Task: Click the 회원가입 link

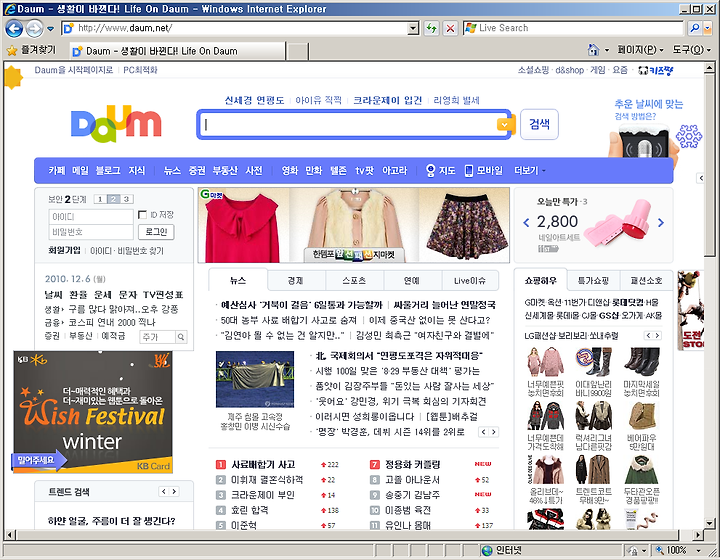Action: [64, 250]
